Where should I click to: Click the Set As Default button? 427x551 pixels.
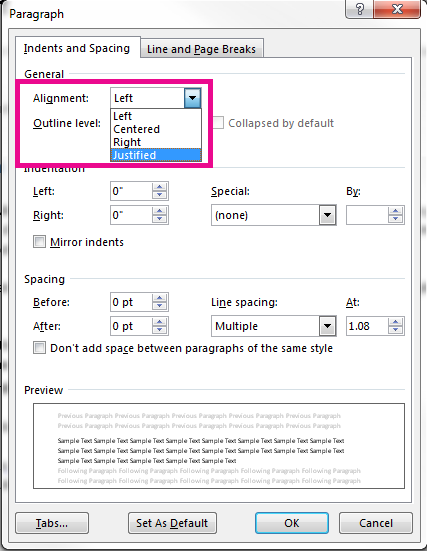click(x=172, y=523)
